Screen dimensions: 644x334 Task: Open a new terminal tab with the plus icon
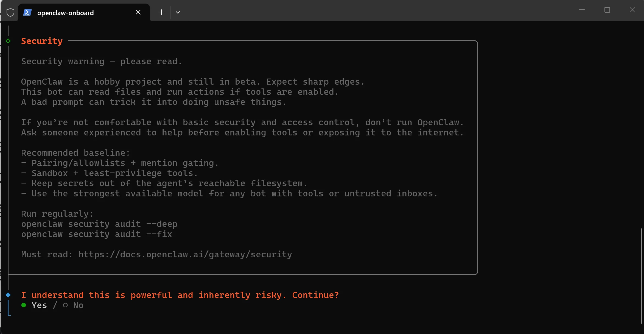161,12
